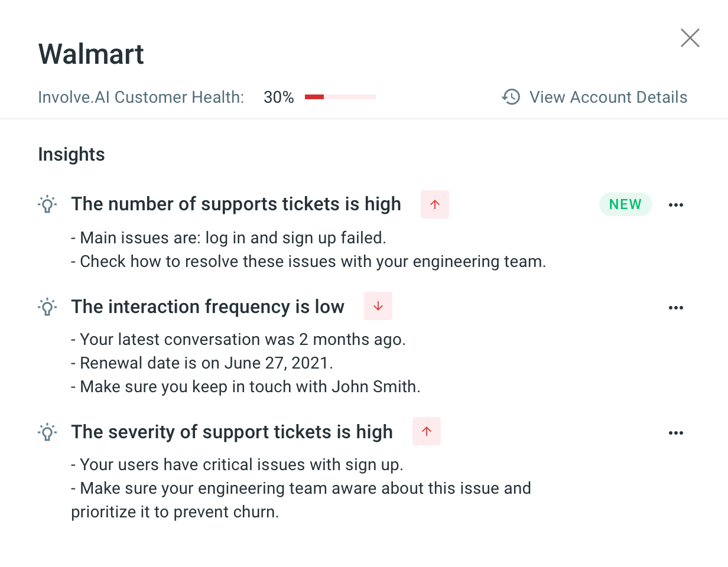Click lightbulb icon beside ticket severity insight
728x567 pixels.
(47, 432)
